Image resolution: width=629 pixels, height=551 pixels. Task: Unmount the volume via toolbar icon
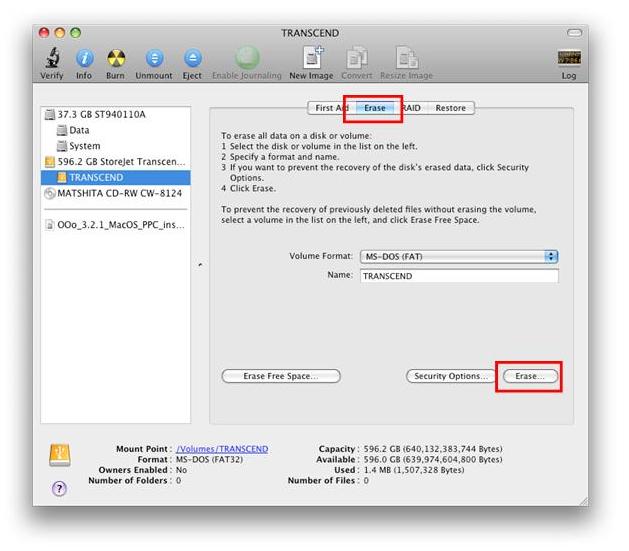click(x=154, y=59)
